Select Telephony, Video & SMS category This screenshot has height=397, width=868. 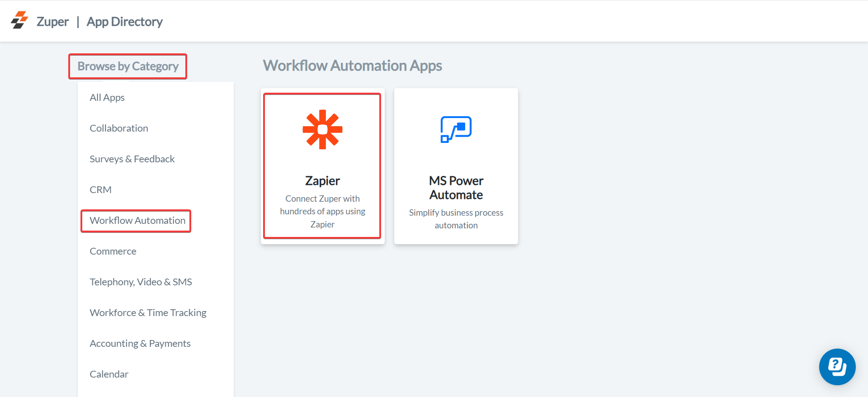pyautogui.click(x=141, y=282)
